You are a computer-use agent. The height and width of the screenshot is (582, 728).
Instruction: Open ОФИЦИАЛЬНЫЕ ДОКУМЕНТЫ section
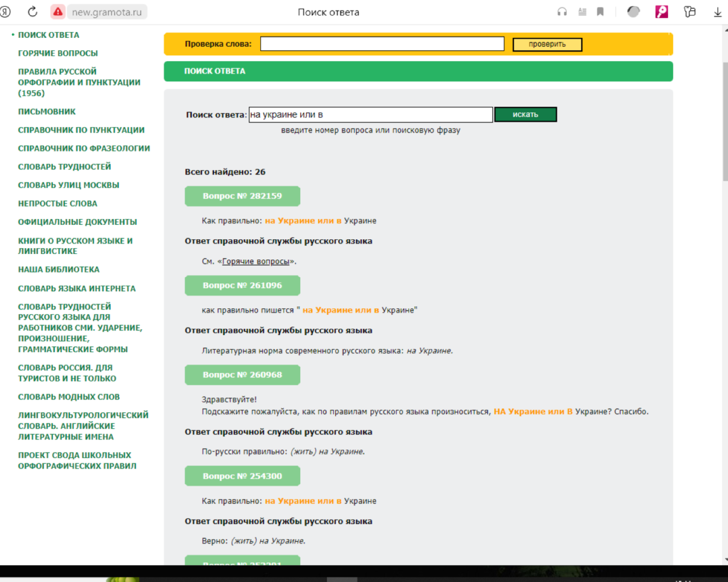pos(78,222)
